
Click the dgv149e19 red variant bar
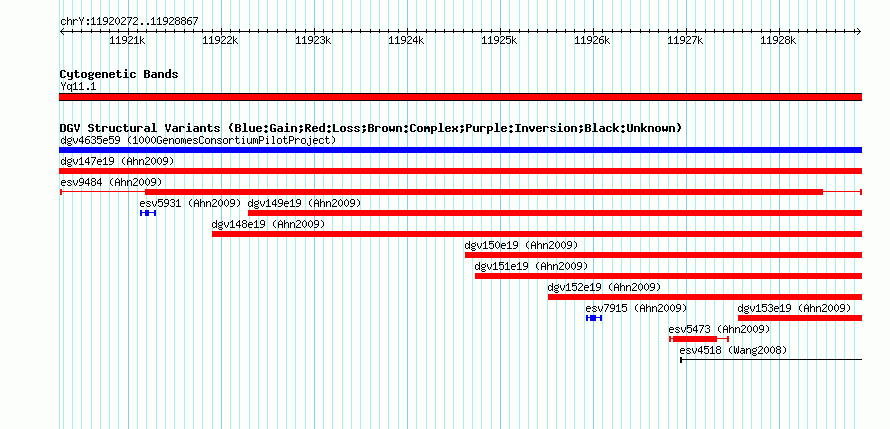click(x=555, y=213)
